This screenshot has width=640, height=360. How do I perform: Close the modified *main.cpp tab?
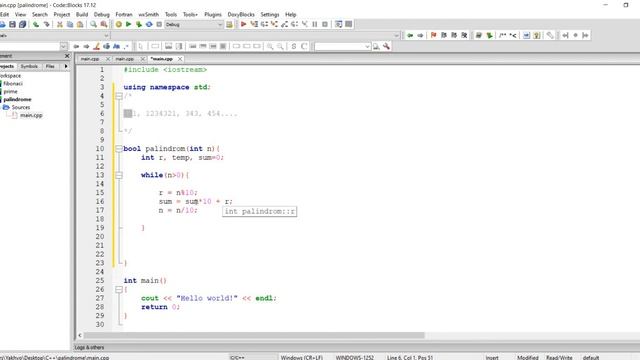point(180,59)
